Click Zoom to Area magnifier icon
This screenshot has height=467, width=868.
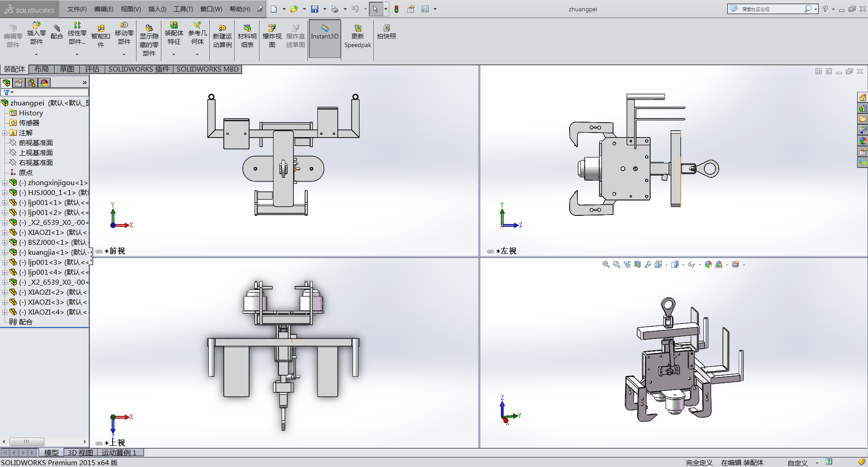pyautogui.click(x=617, y=264)
